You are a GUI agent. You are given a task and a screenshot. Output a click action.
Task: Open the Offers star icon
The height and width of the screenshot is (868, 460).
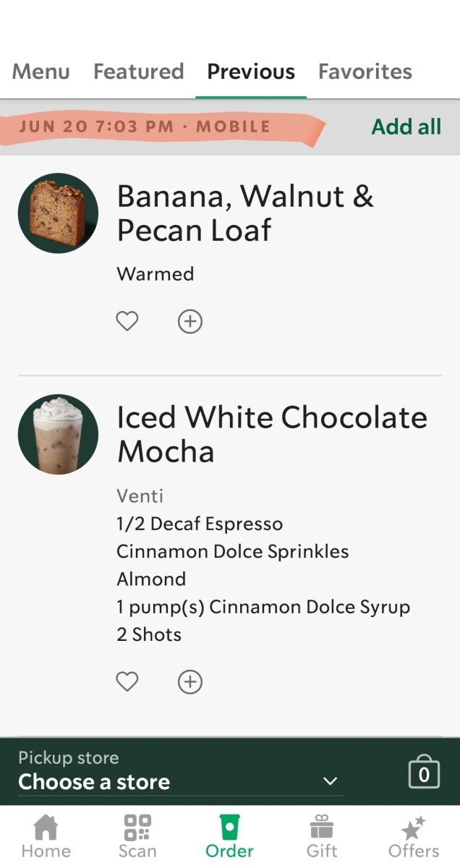(414, 837)
